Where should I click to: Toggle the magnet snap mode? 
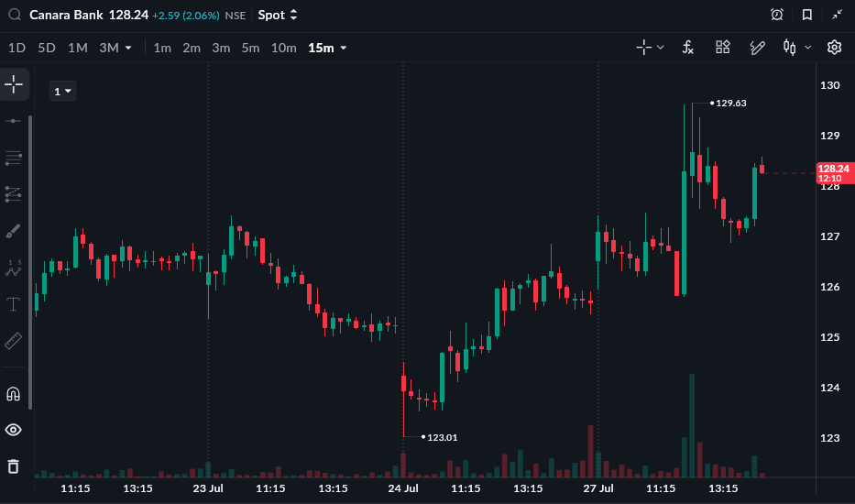[13, 394]
